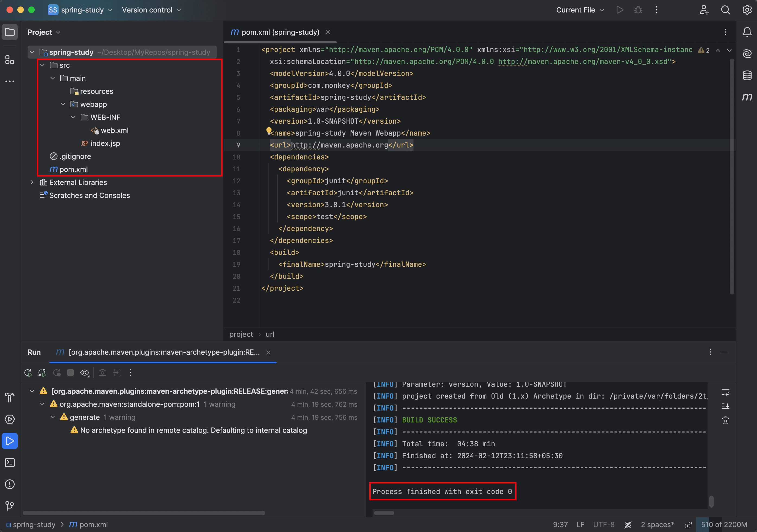Open IDE settings gear icon
757x532 pixels.
point(747,10)
